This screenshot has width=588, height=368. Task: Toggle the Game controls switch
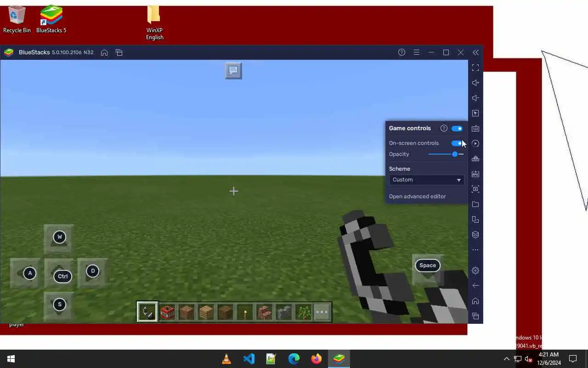[457, 128]
